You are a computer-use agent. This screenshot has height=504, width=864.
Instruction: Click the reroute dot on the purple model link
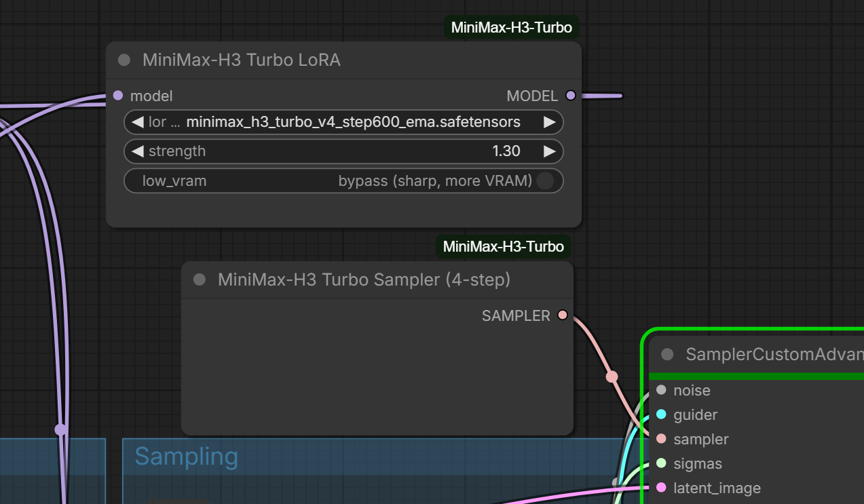tap(60, 429)
